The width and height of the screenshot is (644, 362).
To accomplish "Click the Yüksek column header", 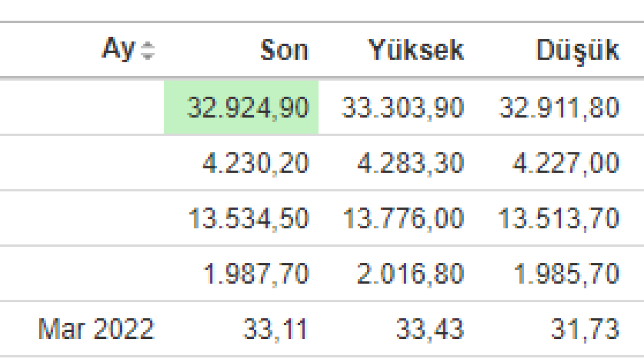I will click(416, 50).
